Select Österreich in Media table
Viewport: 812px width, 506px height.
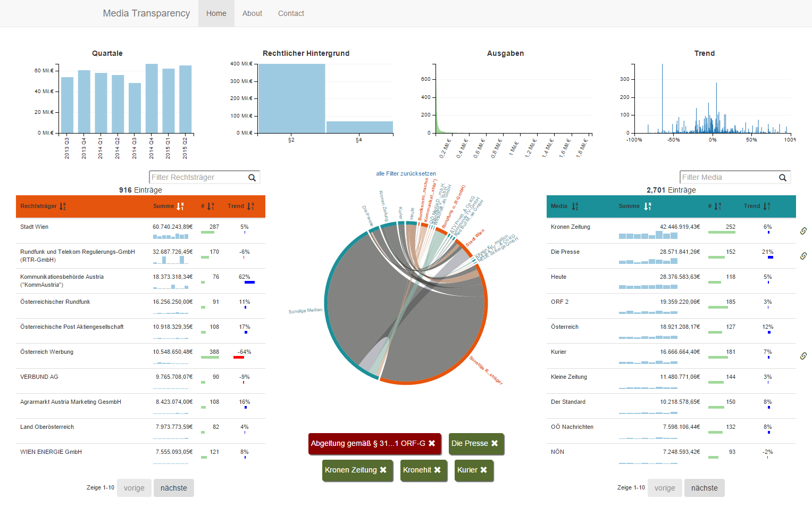tap(671, 331)
